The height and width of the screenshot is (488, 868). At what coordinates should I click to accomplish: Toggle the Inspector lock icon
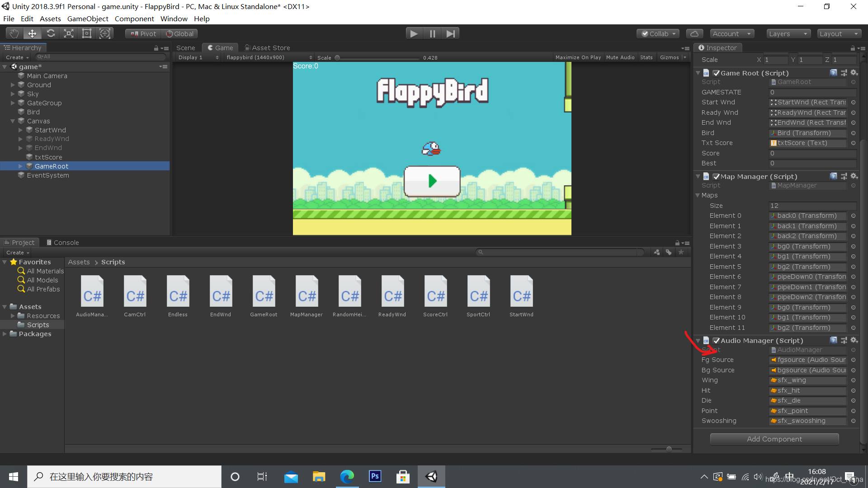pos(852,48)
